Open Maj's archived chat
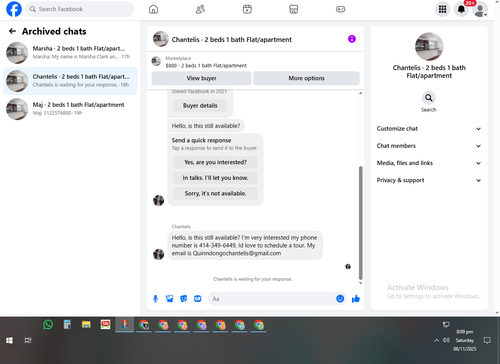The image size is (500, 364). tap(70, 109)
